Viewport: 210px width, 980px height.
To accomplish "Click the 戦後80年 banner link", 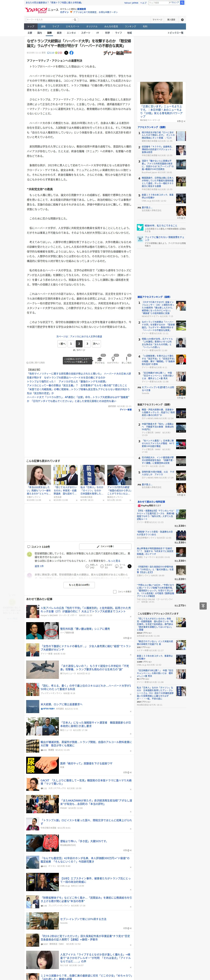I will coord(161,228).
